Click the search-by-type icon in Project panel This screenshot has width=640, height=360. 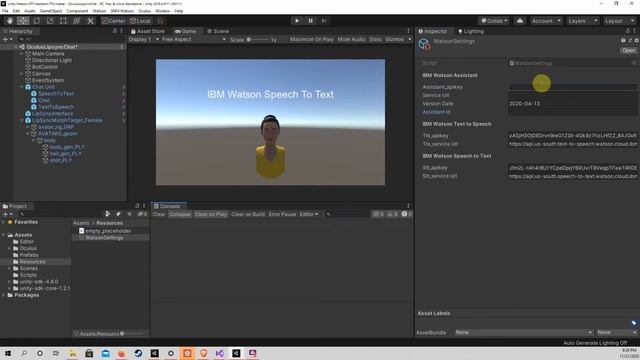(x=108, y=214)
